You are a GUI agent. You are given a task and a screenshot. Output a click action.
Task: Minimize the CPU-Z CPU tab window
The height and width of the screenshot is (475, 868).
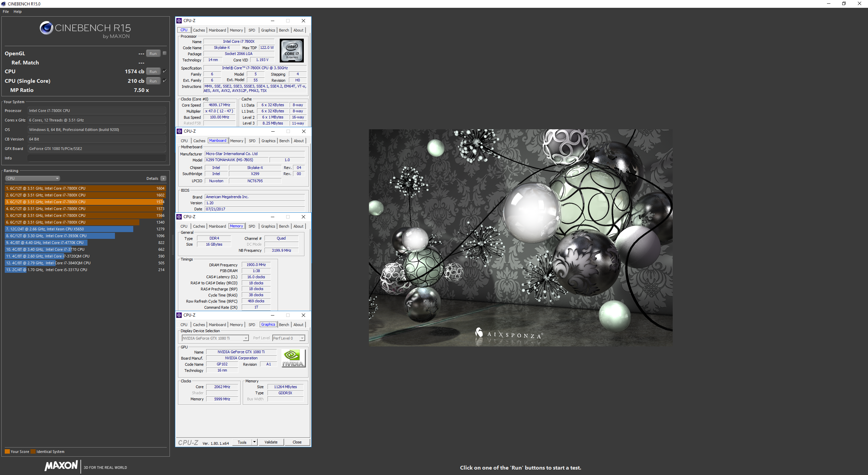(272, 21)
